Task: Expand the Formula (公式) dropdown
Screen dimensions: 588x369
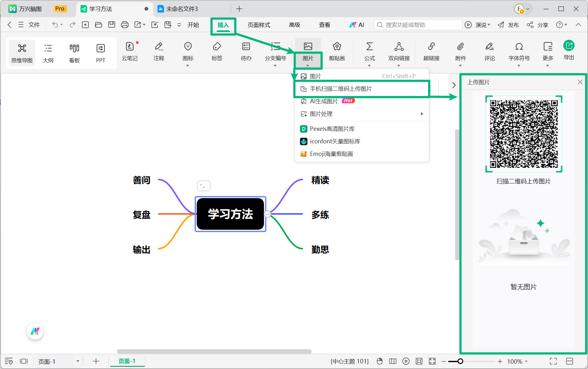Action: pyautogui.click(x=369, y=66)
